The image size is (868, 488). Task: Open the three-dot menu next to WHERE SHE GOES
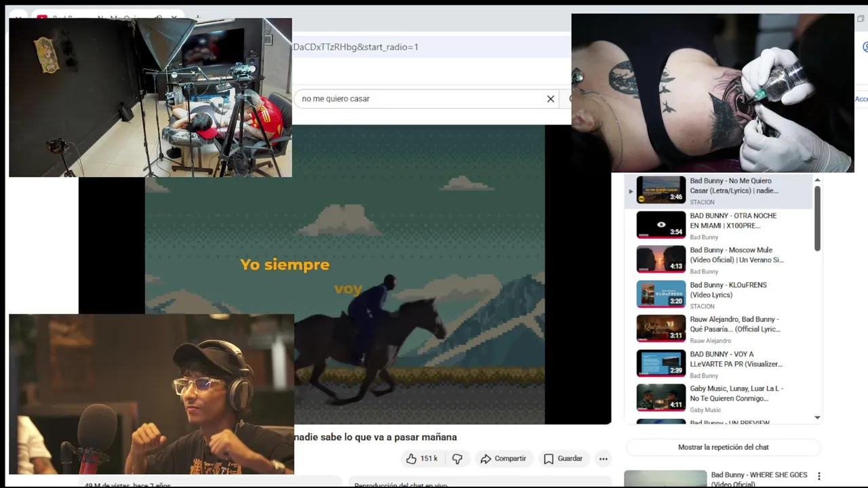pyautogui.click(x=819, y=476)
